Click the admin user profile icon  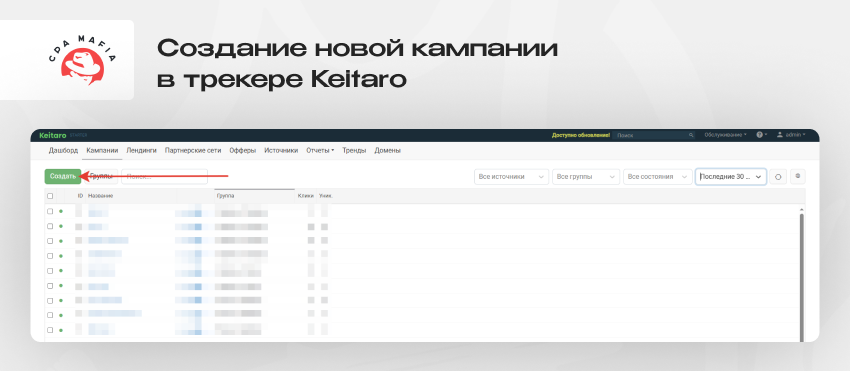pos(780,135)
